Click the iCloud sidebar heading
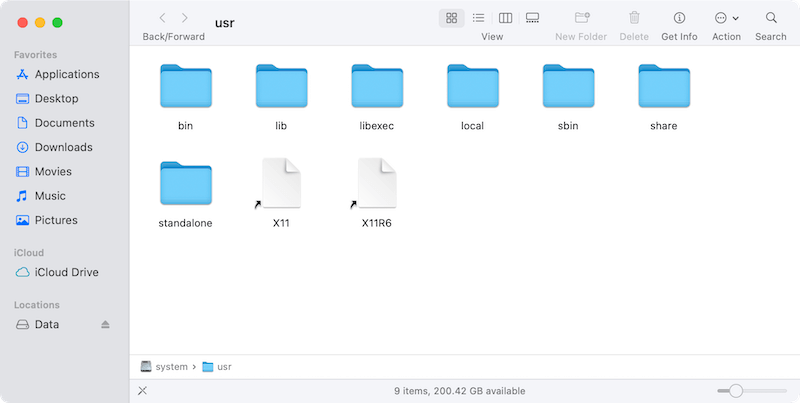 (x=29, y=253)
